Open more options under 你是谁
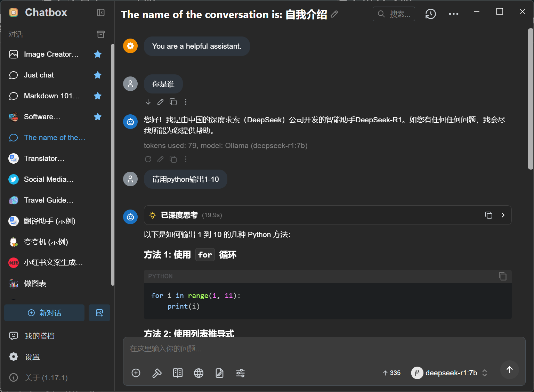 186,102
